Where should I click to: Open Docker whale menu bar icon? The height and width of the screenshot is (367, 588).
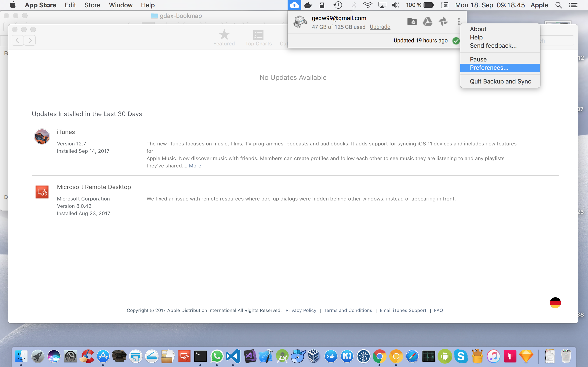(x=308, y=5)
